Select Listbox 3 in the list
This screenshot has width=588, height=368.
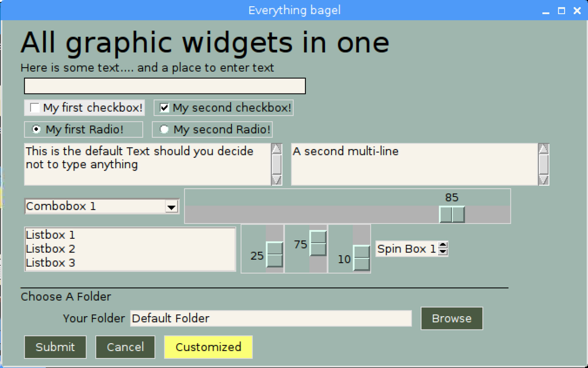click(x=51, y=263)
